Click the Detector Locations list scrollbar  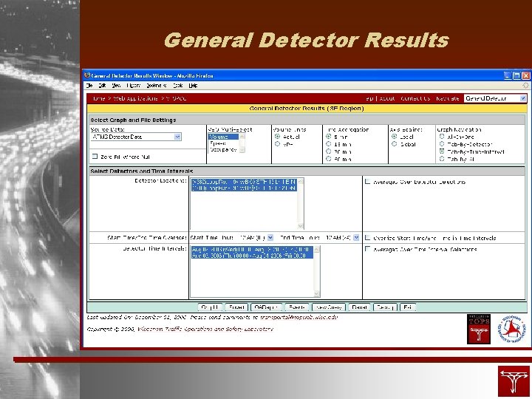[301, 204]
